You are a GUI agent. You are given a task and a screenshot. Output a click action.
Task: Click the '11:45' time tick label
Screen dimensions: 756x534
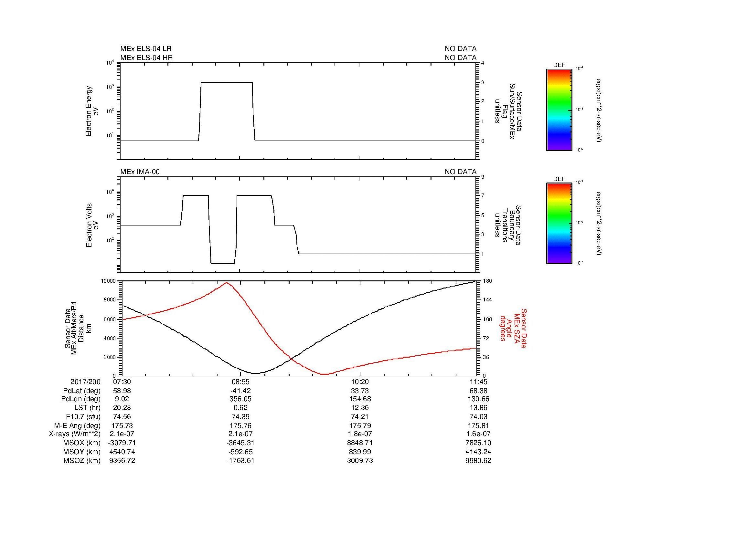pyautogui.click(x=478, y=382)
